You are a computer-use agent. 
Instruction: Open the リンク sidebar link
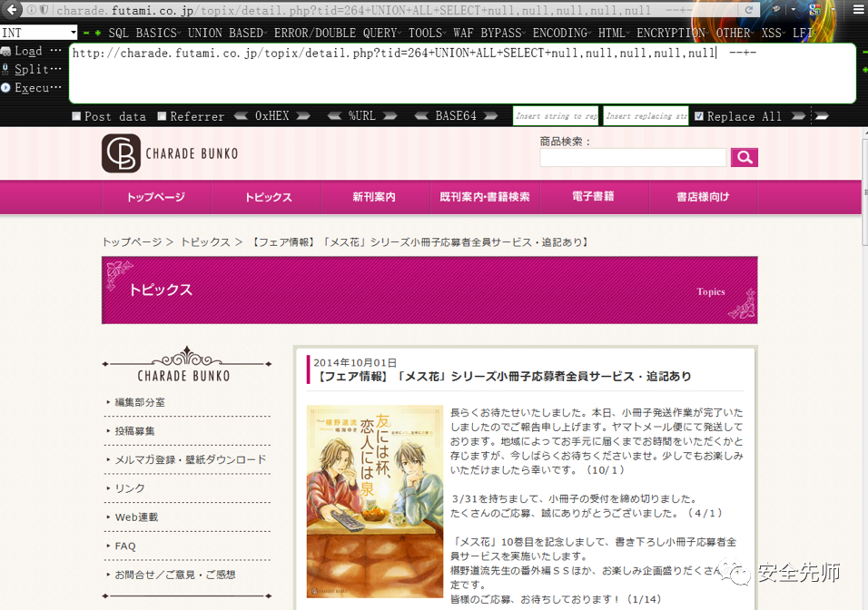[x=130, y=488]
